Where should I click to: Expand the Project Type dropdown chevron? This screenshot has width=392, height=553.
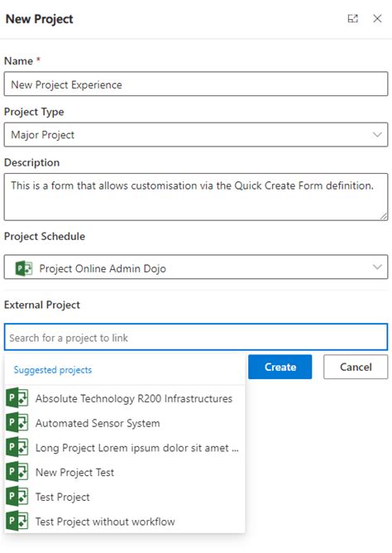tap(377, 134)
